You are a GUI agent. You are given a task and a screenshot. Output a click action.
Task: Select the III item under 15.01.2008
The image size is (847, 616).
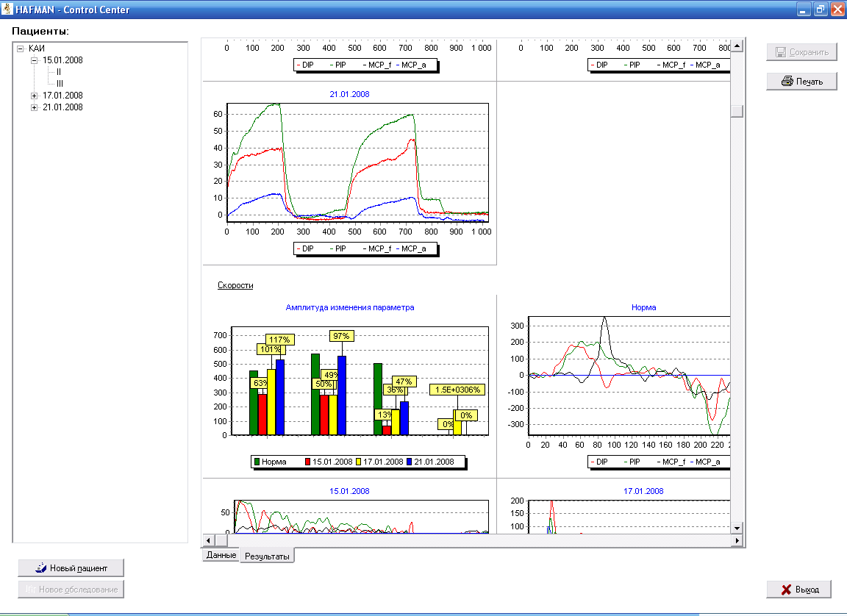pos(60,84)
